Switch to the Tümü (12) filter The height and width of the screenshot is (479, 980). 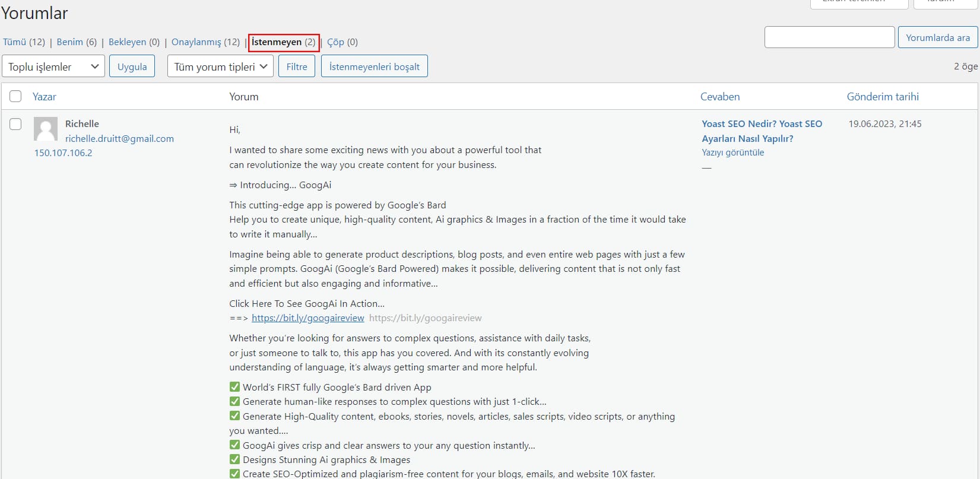tap(24, 42)
